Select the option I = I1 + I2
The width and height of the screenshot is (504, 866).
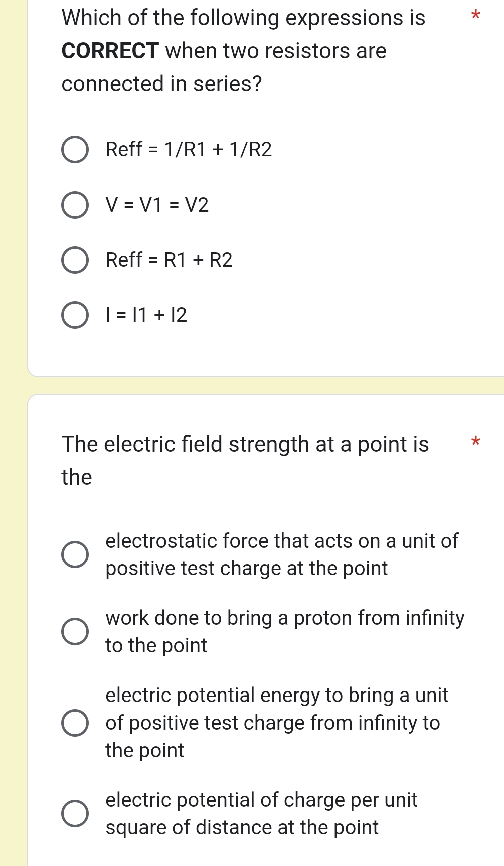pyautogui.click(x=76, y=315)
